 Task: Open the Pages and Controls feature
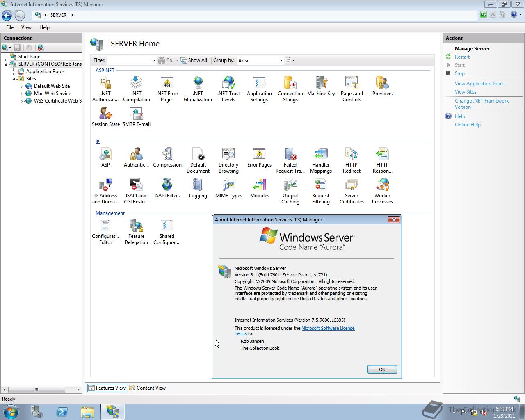click(352, 89)
